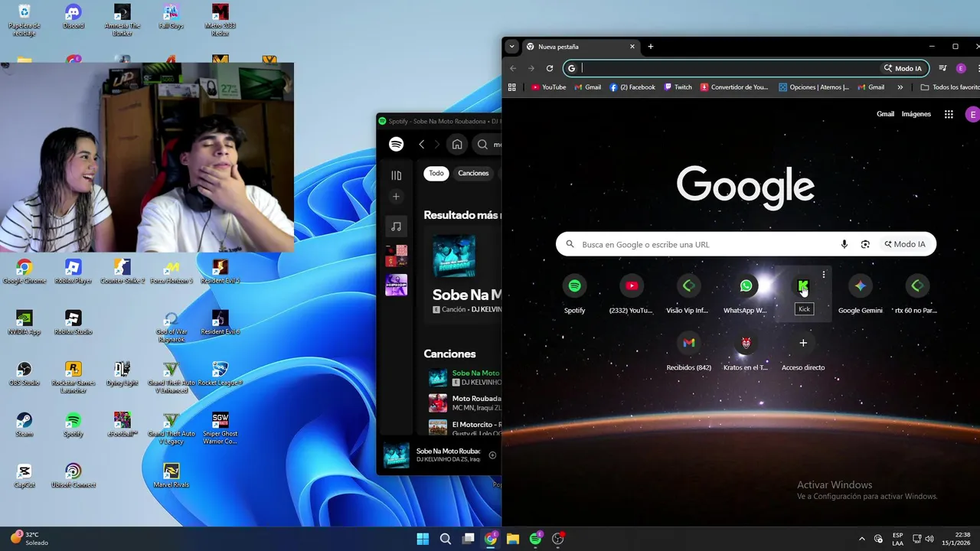Open Spotify home with the house icon

pyautogui.click(x=457, y=144)
